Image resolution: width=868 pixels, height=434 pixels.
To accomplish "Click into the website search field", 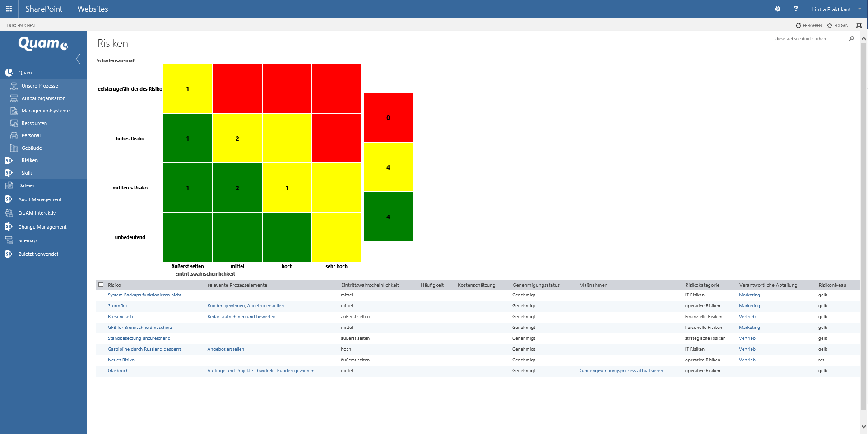I will click(810, 39).
